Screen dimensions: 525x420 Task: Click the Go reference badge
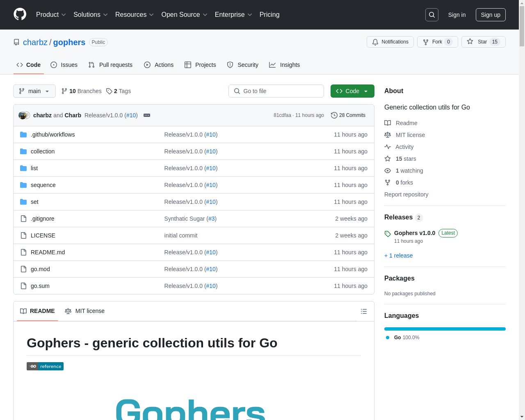point(45,366)
